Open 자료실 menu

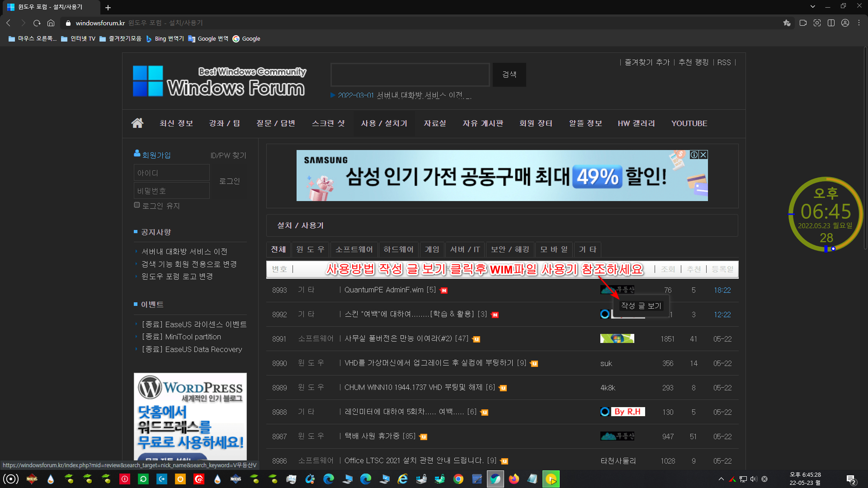pos(434,123)
